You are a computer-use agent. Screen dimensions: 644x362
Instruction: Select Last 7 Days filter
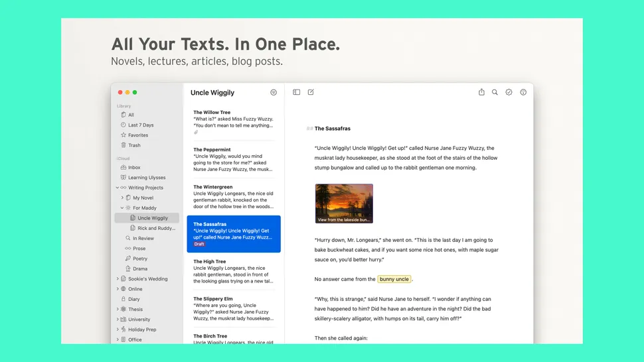tap(141, 125)
